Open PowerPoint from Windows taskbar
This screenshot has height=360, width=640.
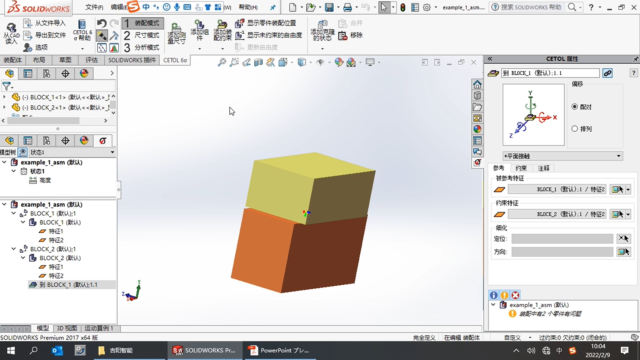click(x=279, y=351)
